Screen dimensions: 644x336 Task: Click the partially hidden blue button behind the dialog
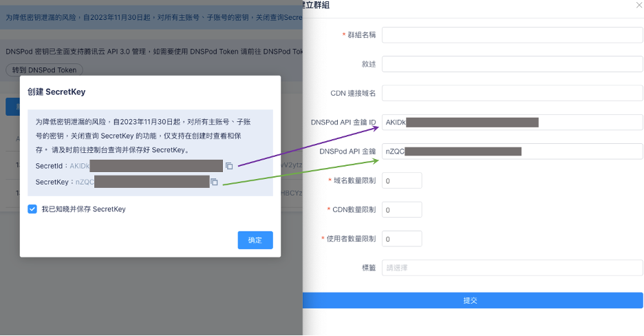[x=12, y=107]
